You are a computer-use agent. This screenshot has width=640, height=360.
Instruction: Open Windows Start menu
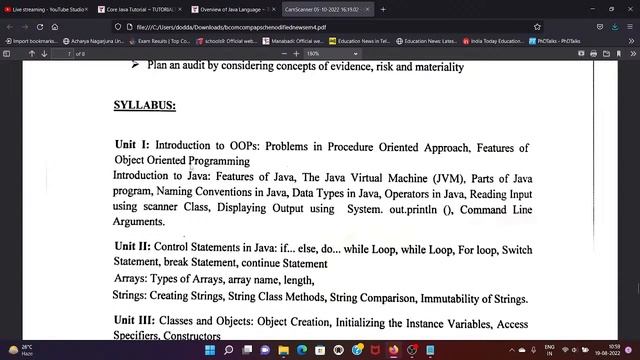(x=210, y=350)
